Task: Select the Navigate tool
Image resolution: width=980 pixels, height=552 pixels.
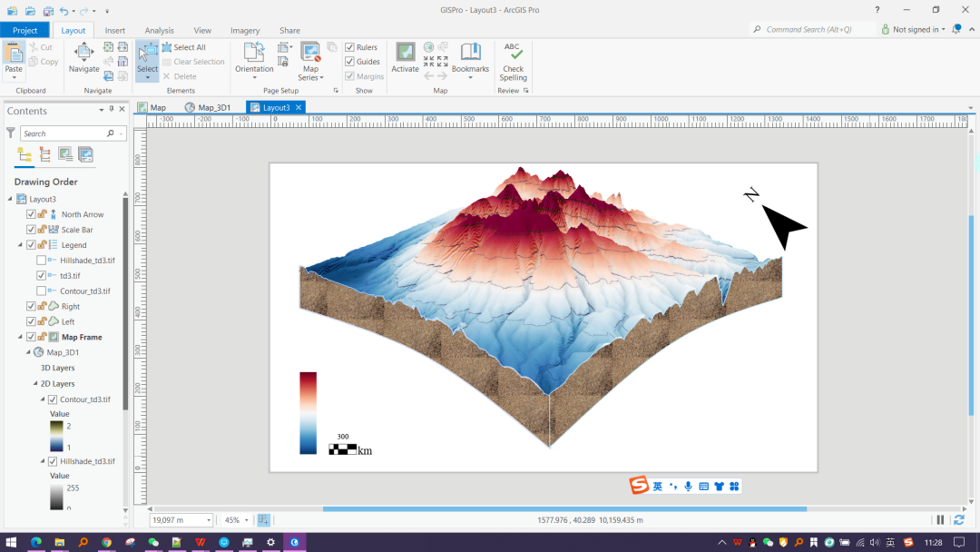Action: tap(83, 58)
